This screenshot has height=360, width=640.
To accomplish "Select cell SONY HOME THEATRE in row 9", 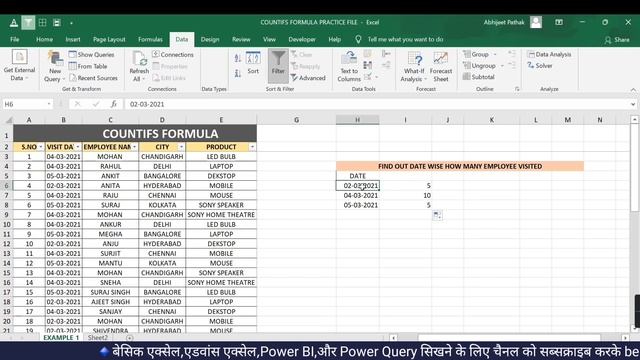I will point(221,215).
